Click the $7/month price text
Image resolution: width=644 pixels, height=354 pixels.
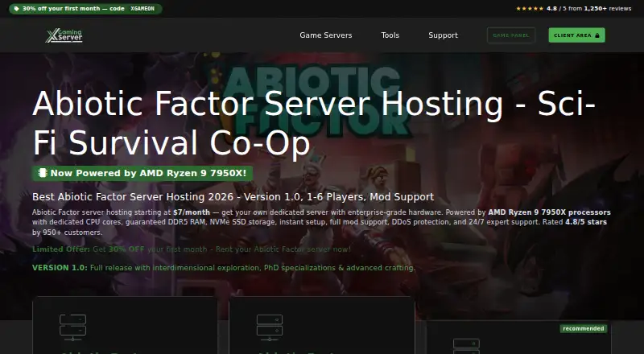(192, 212)
